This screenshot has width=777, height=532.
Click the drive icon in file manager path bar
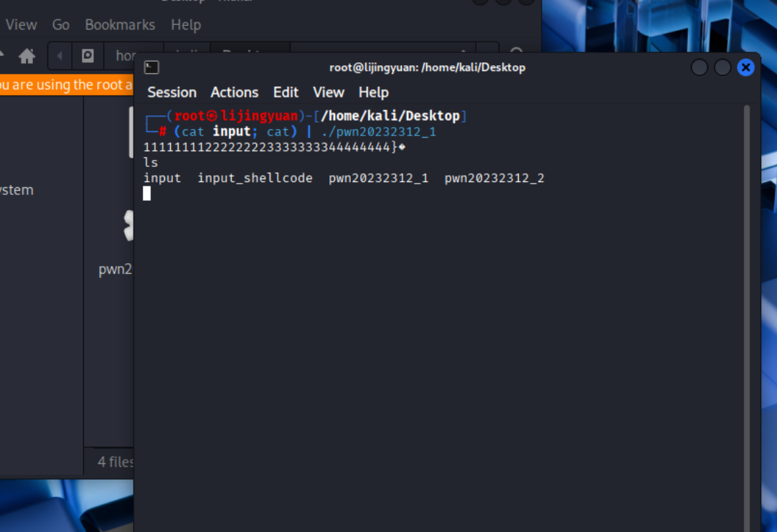[x=88, y=55]
